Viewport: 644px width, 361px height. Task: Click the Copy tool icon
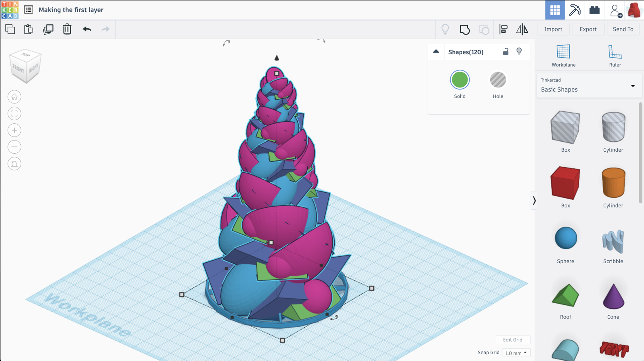point(10,29)
